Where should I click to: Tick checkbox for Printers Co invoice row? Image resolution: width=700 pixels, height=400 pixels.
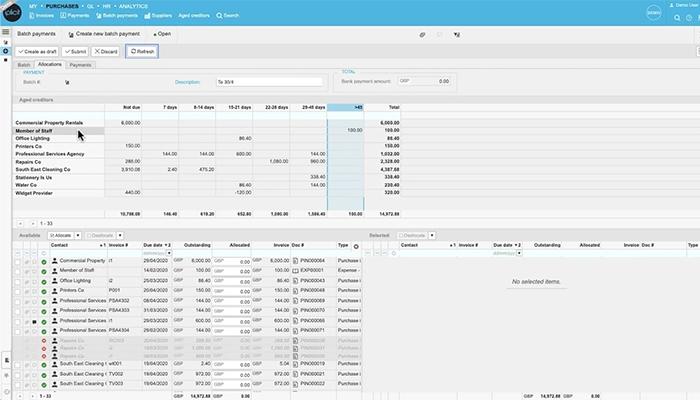tap(17, 292)
